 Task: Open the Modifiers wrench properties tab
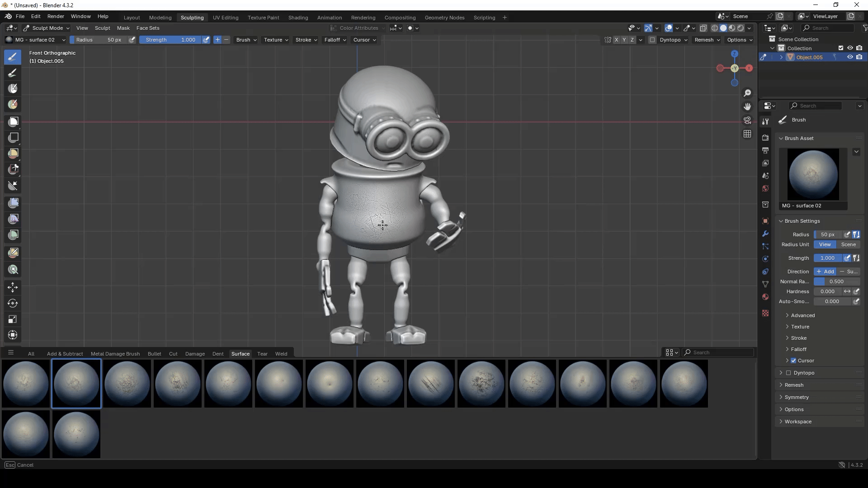point(765,234)
